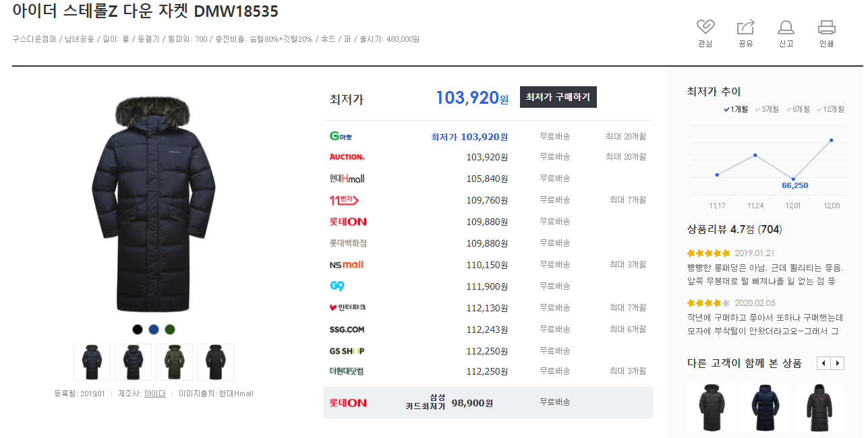Click 인터파크 price 112,130원
Viewport: 868px width, 438px height.
(x=487, y=308)
